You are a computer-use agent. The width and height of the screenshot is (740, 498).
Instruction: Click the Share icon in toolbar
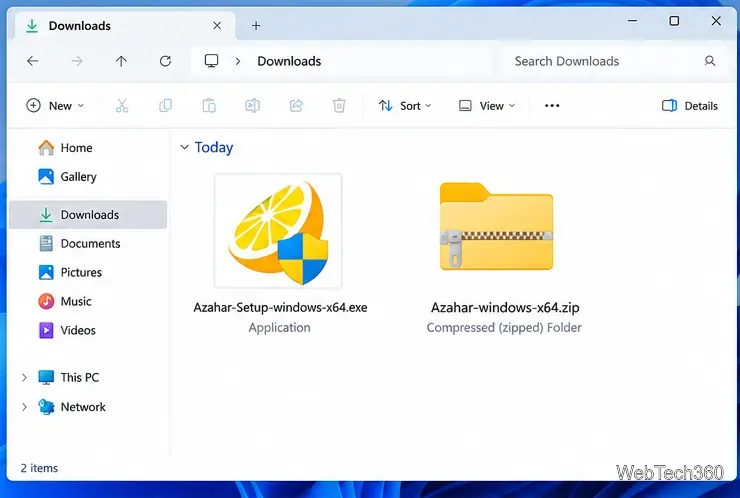click(x=296, y=106)
